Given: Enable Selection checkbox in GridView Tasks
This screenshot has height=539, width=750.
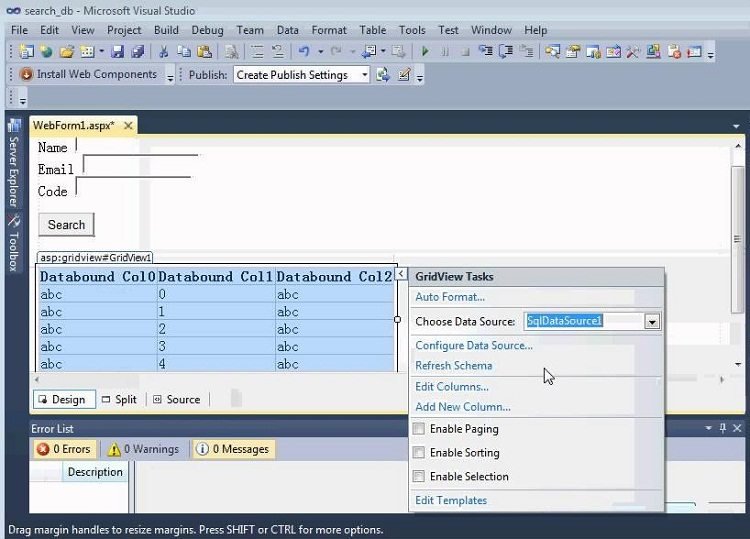Looking at the screenshot, I should pyautogui.click(x=419, y=476).
